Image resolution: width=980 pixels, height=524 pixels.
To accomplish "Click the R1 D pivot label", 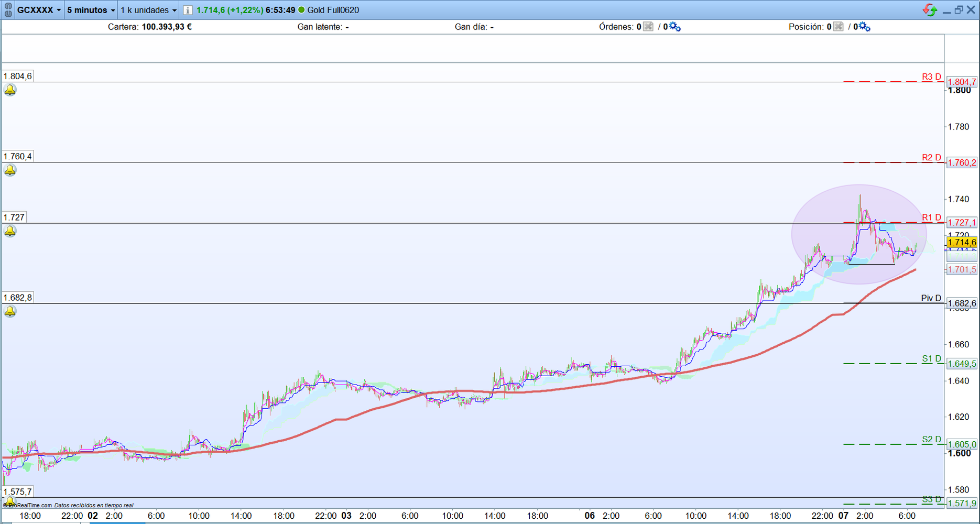I will pos(931,218).
